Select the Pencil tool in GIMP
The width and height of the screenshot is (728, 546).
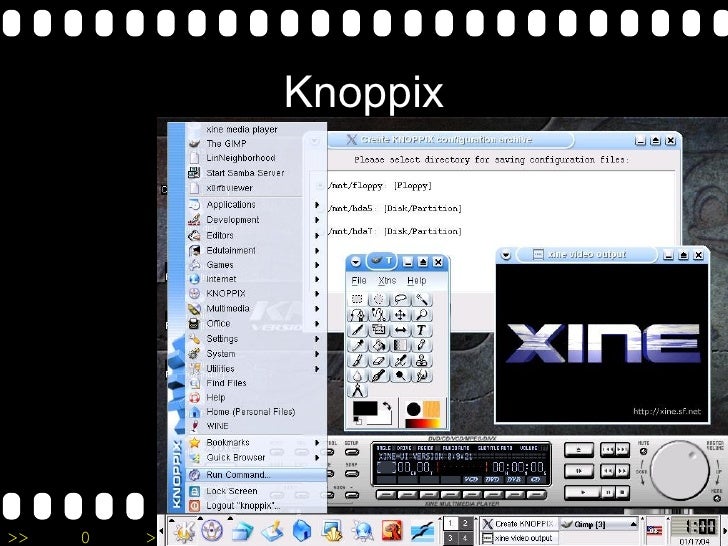tap(422, 345)
